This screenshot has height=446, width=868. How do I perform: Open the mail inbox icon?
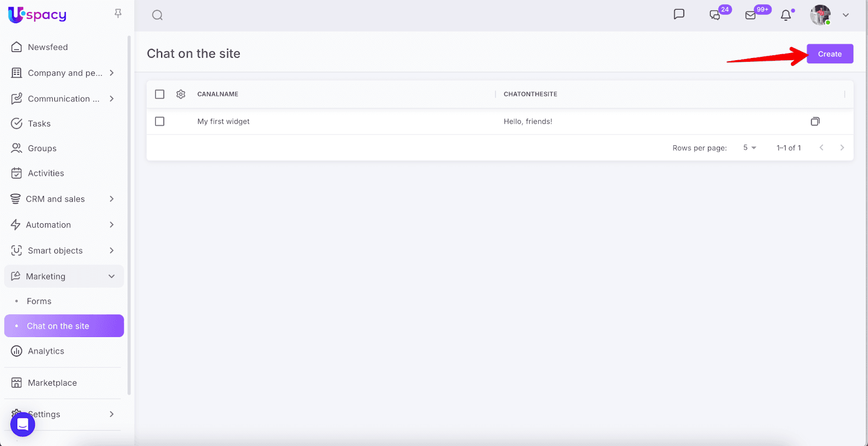tap(751, 15)
